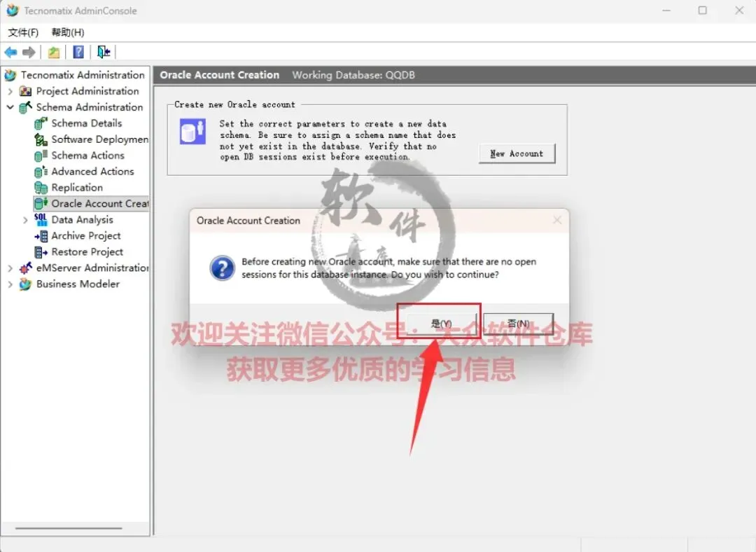Viewport: 756px width, 552px height.
Task: Click the Archive Project icon
Action: [41, 236]
